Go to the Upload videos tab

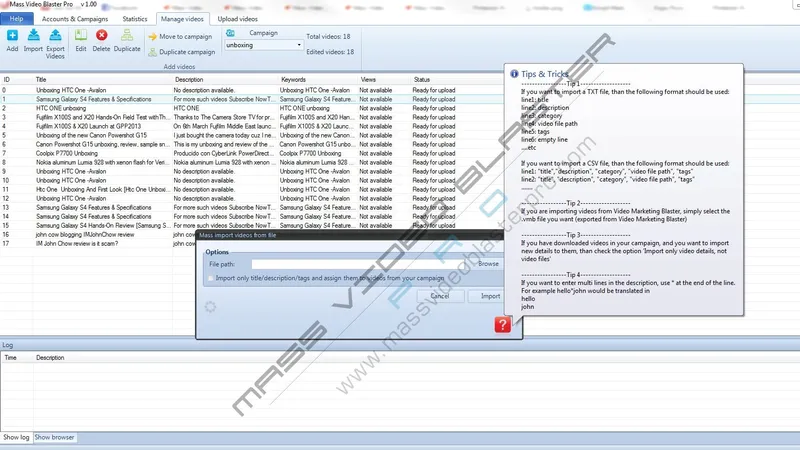[238, 19]
